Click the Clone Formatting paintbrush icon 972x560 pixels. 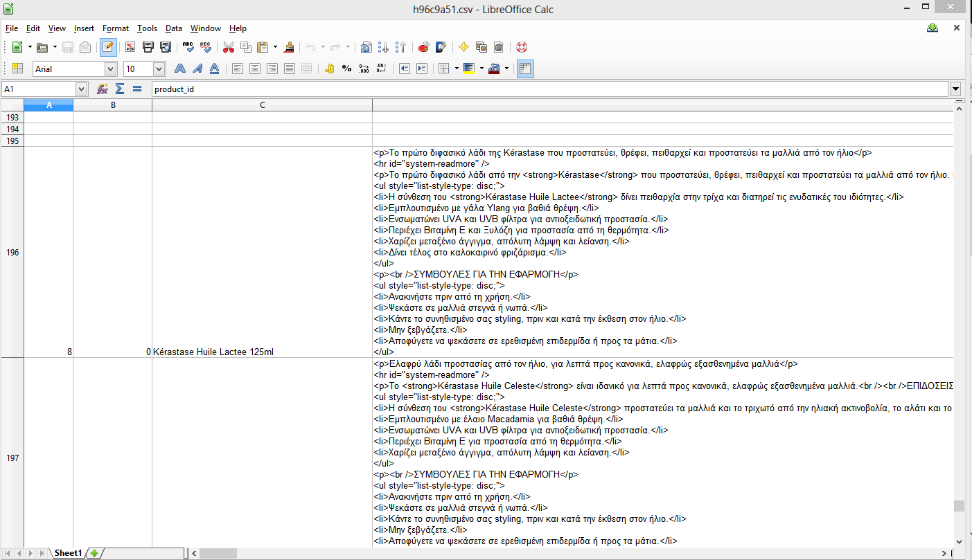290,47
